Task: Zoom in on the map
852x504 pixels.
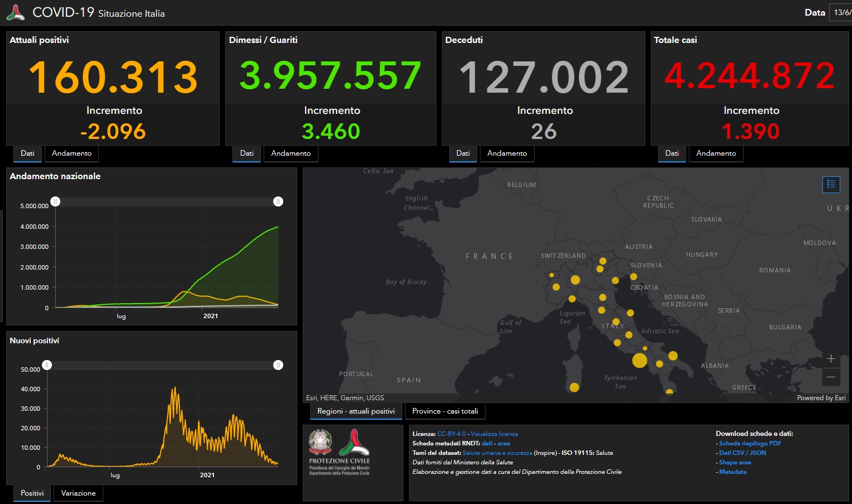Action: click(x=831, y=359)
